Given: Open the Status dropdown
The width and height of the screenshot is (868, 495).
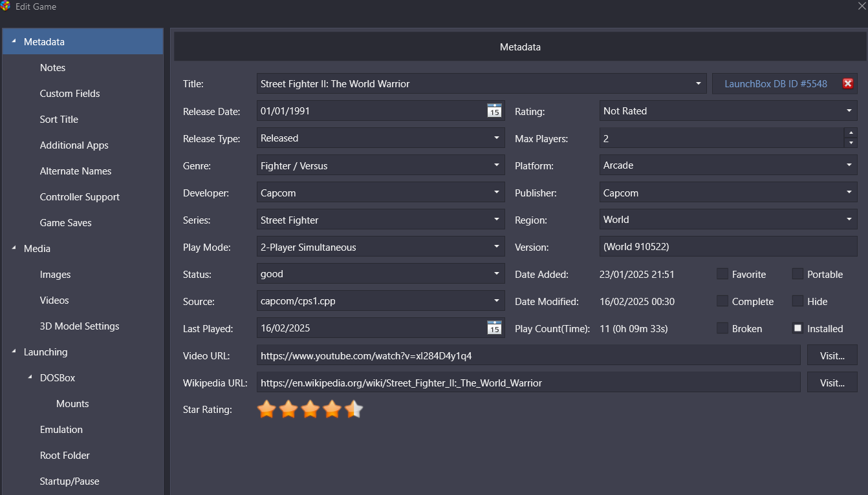Looking at the screenshot, I should click(497, 274).
